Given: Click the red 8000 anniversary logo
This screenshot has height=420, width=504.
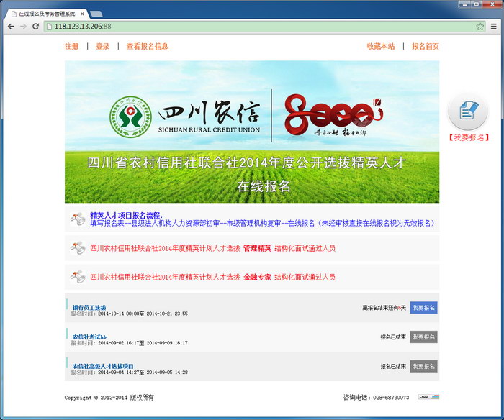Looking at the screenshot, I should (x=334, y=114).
